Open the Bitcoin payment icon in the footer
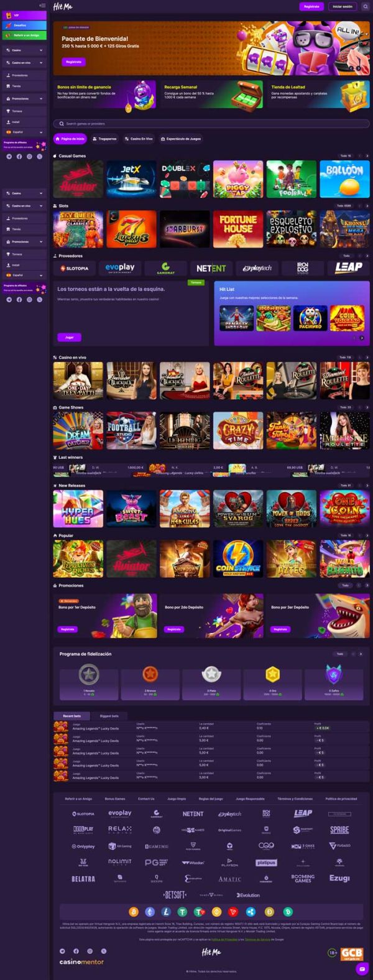This screenshot has height=980, width=373. 133,912
